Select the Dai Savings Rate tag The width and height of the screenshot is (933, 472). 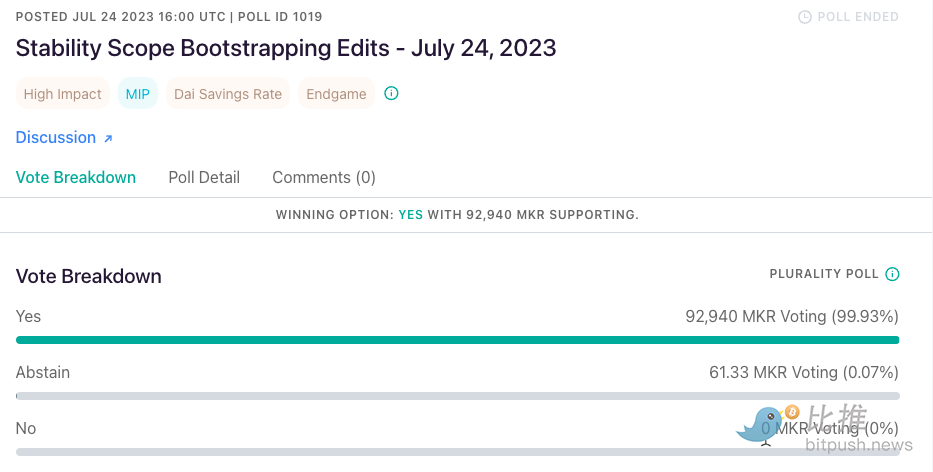pyautogui.click(x=228, y=93)
